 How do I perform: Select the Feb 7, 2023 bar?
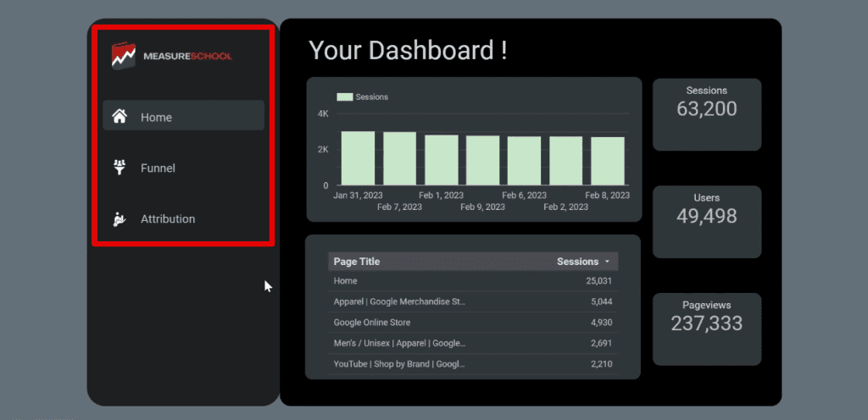[400, 158]
